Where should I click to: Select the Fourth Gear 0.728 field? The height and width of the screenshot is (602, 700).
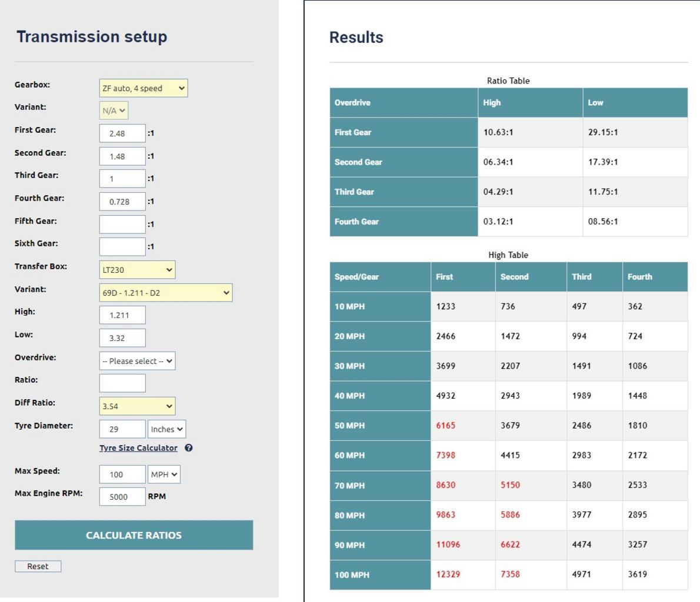tap(122, 201)
